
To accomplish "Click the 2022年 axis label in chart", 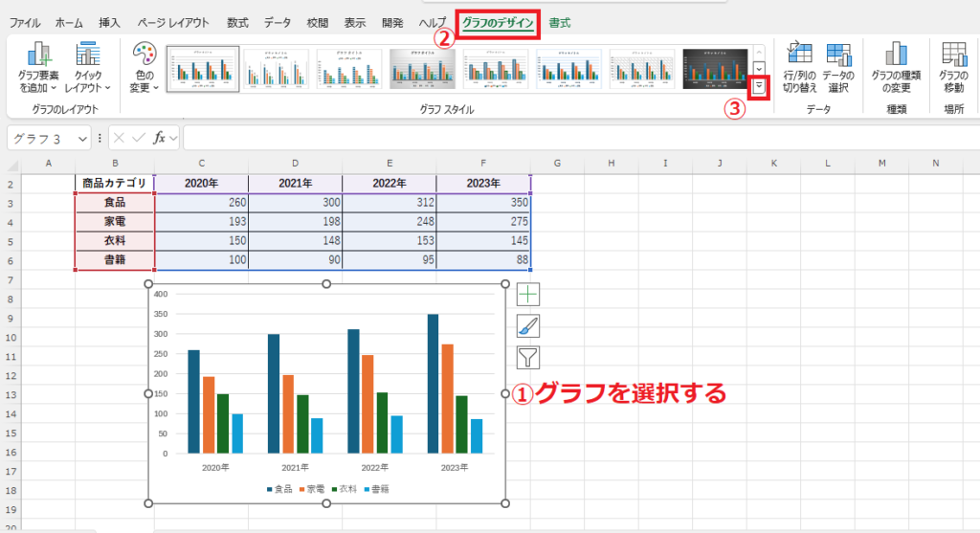I will pos(374,467).
